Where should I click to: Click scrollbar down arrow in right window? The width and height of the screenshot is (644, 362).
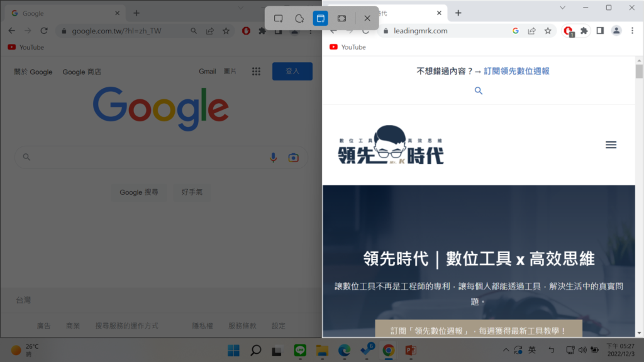tap(639, 333)
